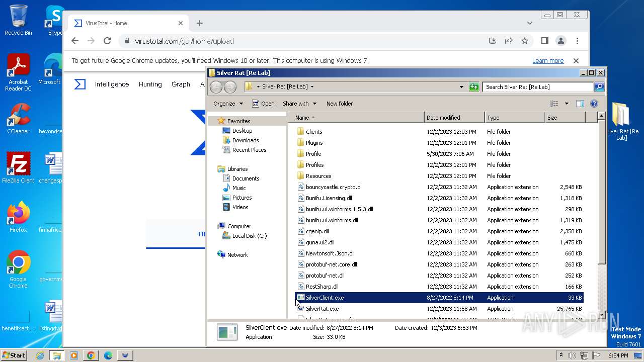644x362 pixels.
Task: Open Chrome's tab search chevron
Action: pyautogui.click(x=529, y=23)
